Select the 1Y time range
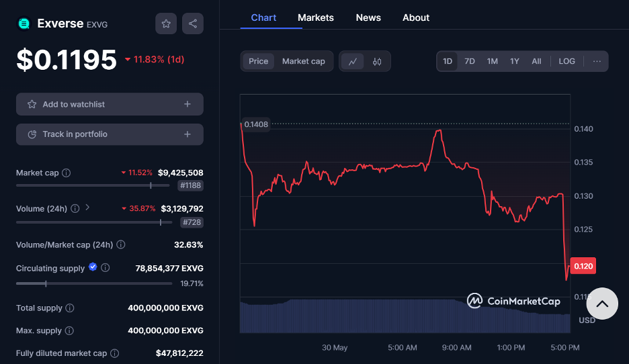 (x=514, y=61)
